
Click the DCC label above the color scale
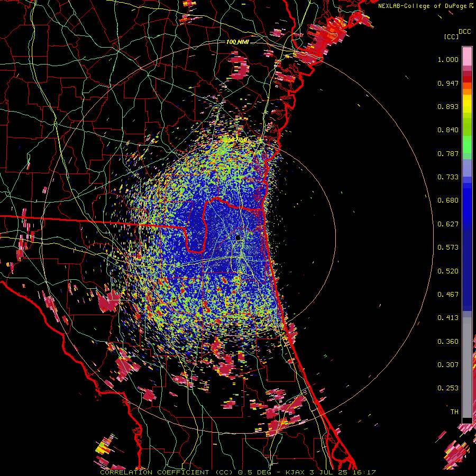pyautogui.click(x=465, y=32)
